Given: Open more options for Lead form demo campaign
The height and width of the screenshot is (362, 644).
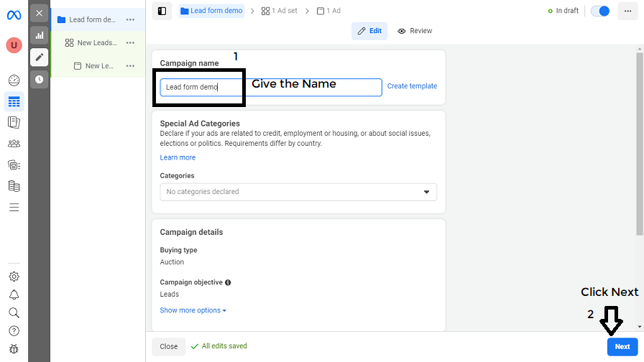Looking at the screenshot, I should pos(130,19).
